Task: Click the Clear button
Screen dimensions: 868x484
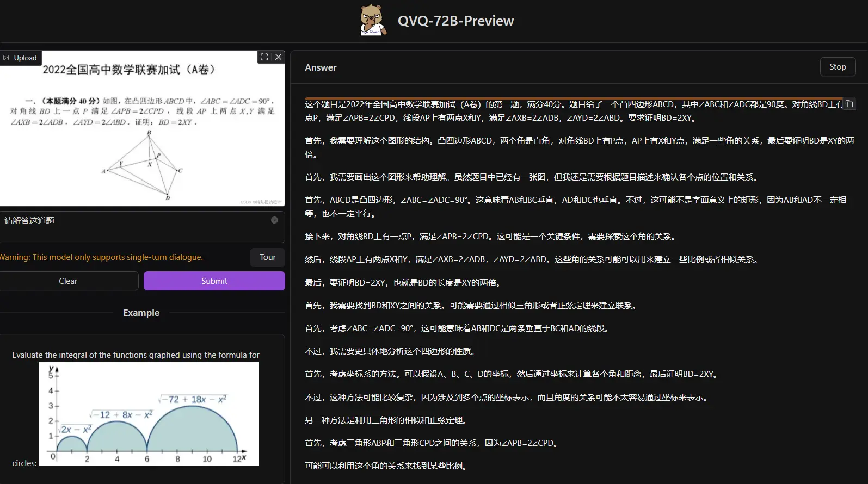Action: (x=68, y=281)
